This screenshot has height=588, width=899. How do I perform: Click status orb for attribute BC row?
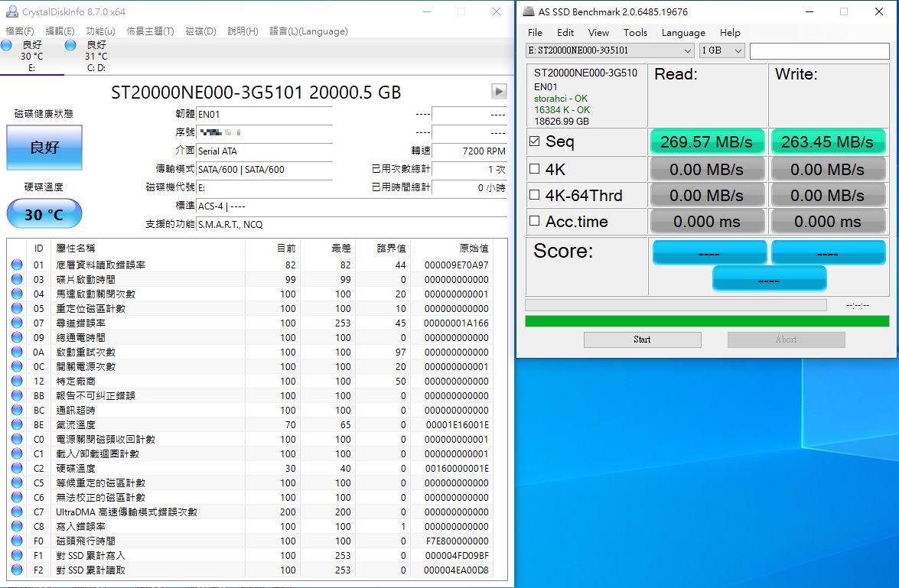coord(17,410)
